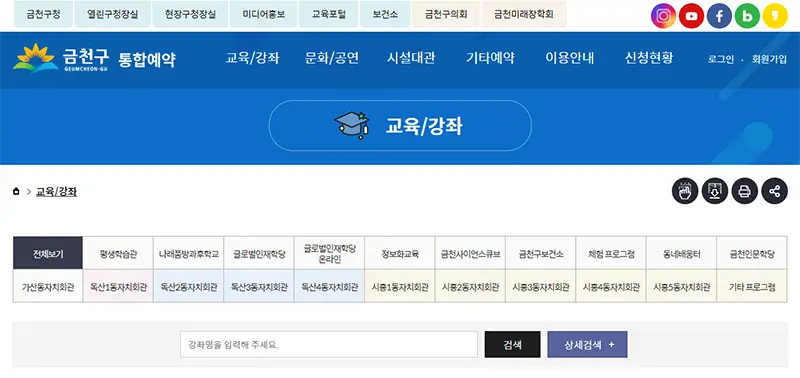Click the black 검색 button
This screenshot has width=800, height=378.
512,344
